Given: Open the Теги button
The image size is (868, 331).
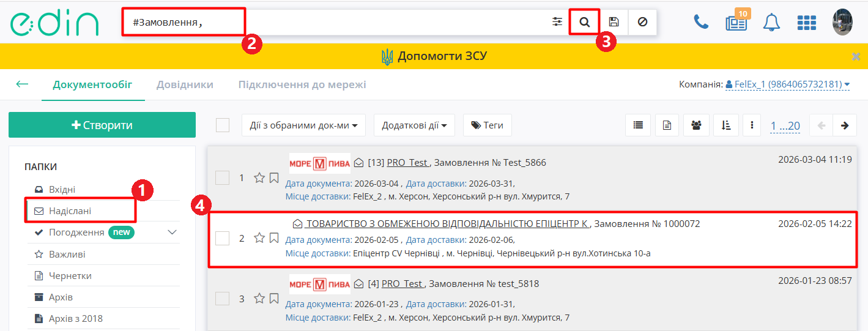Looking at the screenshot, I should [x=487, y=125].
